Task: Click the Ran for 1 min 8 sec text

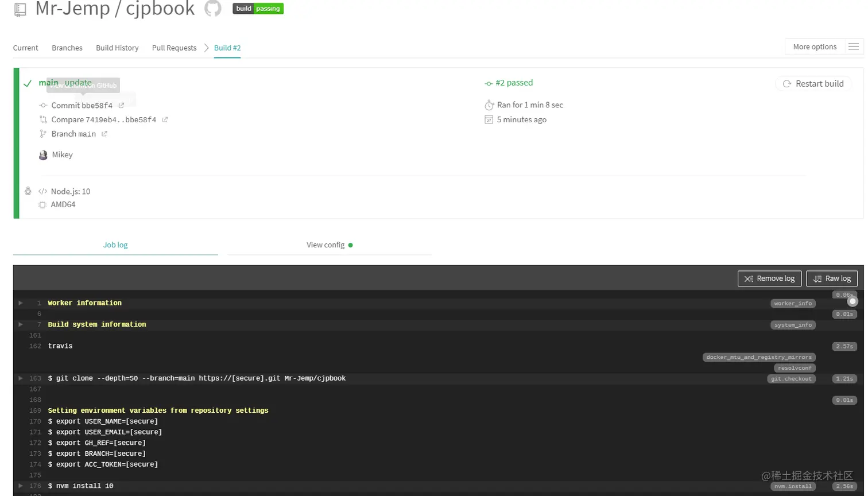Action: coord(530,105)
